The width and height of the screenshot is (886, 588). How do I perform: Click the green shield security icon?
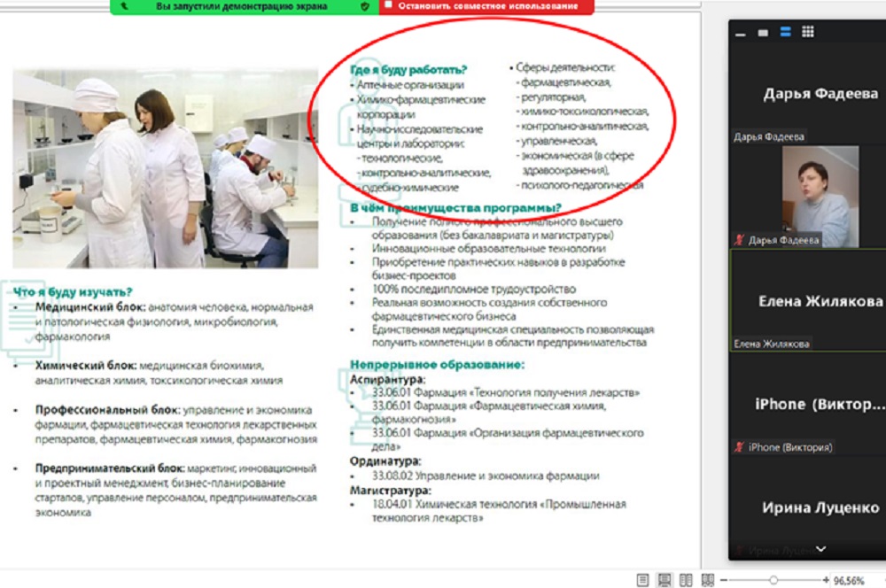364,6
